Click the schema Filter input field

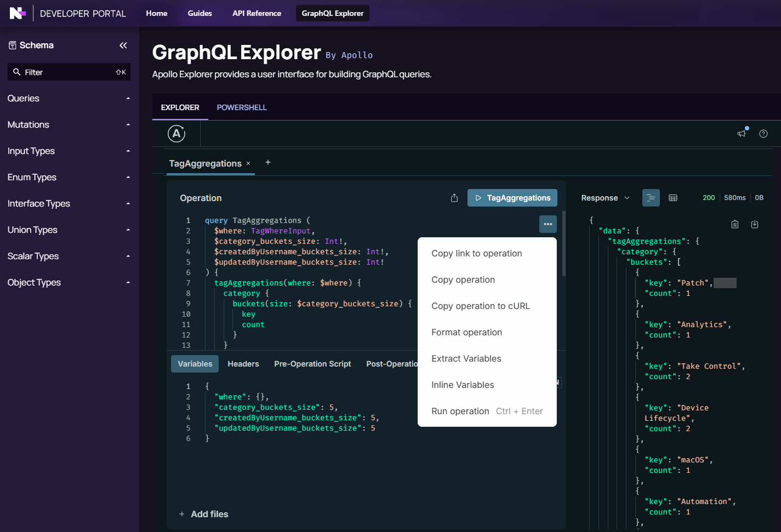click(69, 72)
